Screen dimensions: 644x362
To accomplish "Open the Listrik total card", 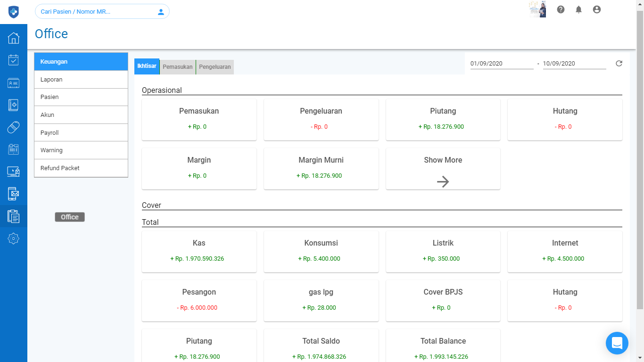I will (443, 252).
